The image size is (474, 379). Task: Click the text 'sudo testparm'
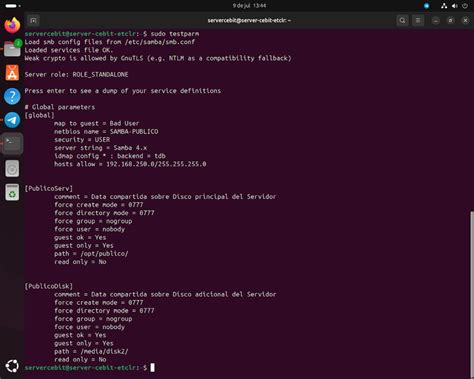tap(175, 34)
